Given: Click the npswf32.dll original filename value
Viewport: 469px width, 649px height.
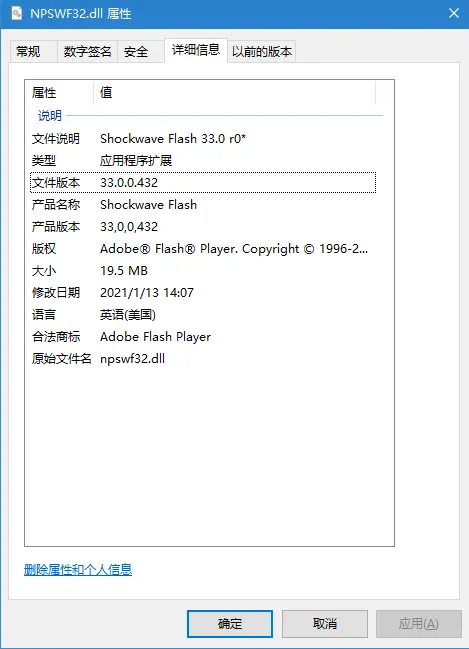Looking at the screenshot, I should tap(132, 359).
